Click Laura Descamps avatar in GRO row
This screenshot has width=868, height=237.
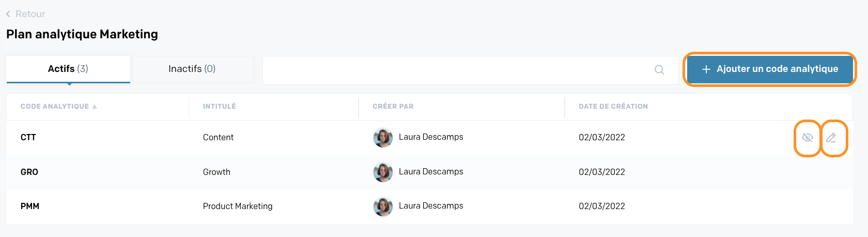[x=383, y=172]
